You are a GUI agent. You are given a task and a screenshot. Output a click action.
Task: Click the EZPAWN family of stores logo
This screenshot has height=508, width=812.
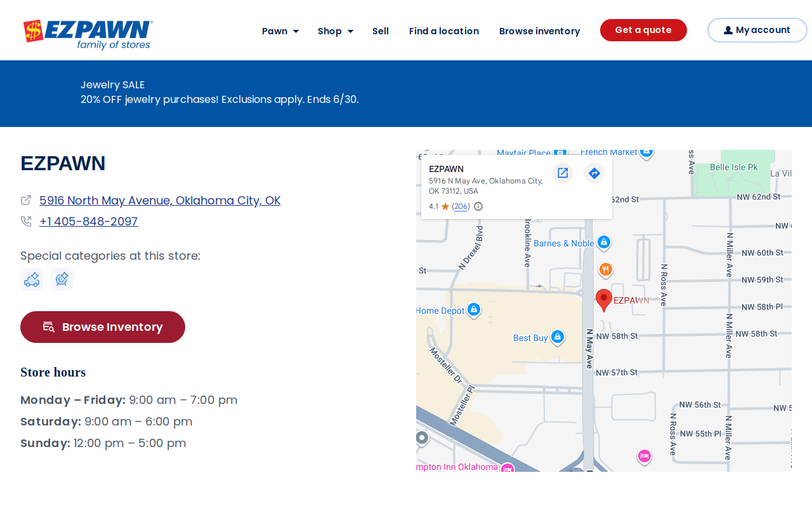click(88, 34)
